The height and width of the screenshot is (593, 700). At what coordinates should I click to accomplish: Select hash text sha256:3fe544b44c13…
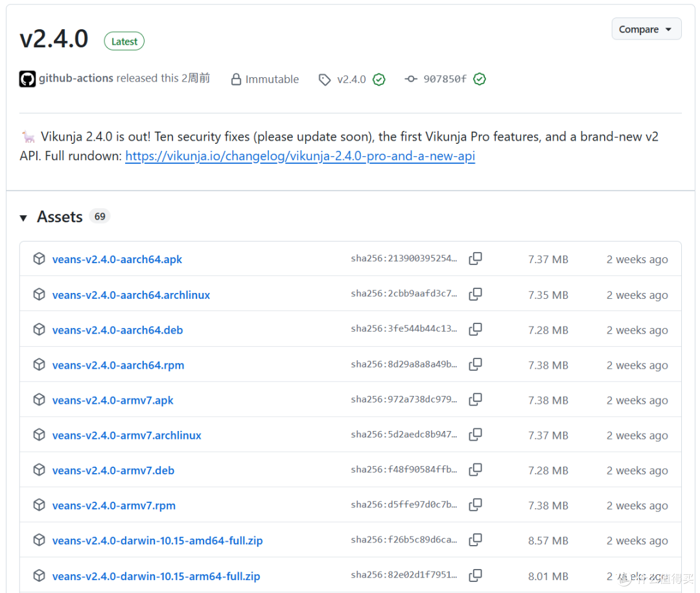404,329
